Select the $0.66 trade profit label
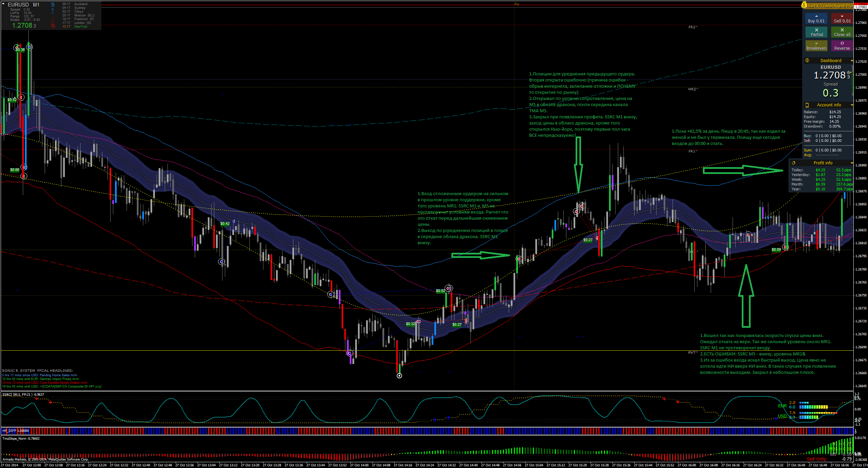 click(x=15, y=170)
